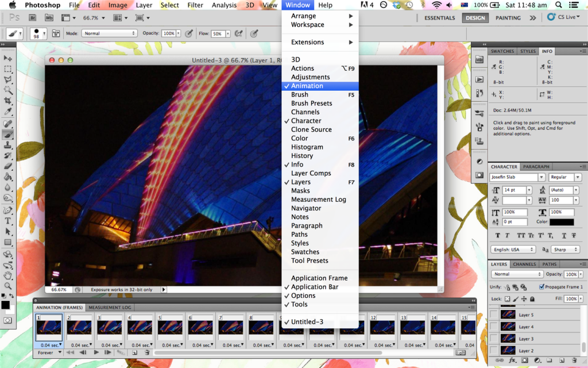Select the Zoom magnifier tool
Viewport: 588px width, 368px height.
(x=8, y=286)
